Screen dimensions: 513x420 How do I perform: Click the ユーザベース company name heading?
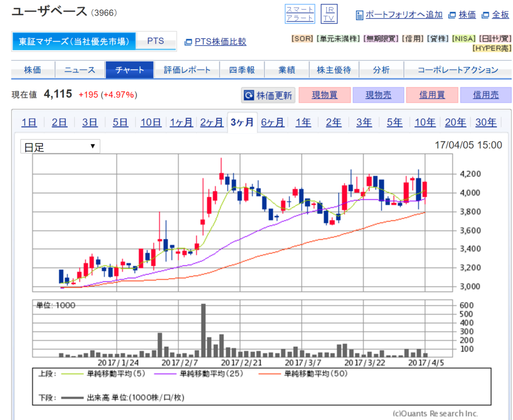coord(50,12)
